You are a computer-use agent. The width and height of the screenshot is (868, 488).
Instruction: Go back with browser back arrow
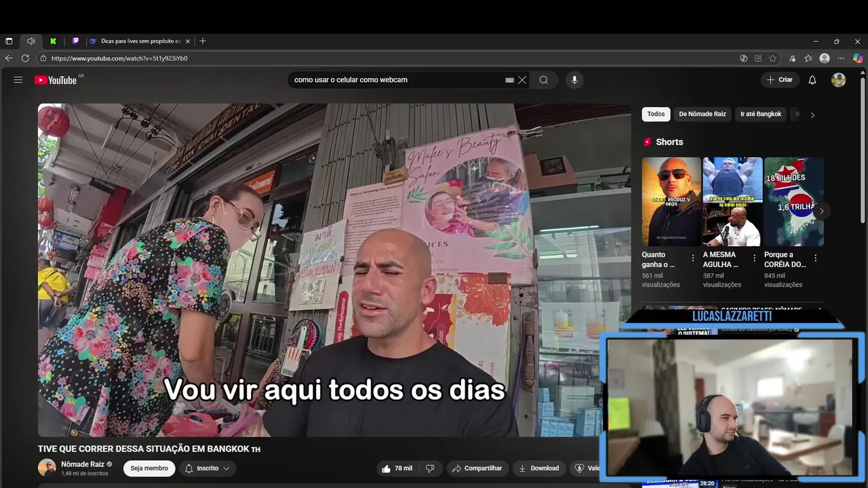(x=9, y=58)
